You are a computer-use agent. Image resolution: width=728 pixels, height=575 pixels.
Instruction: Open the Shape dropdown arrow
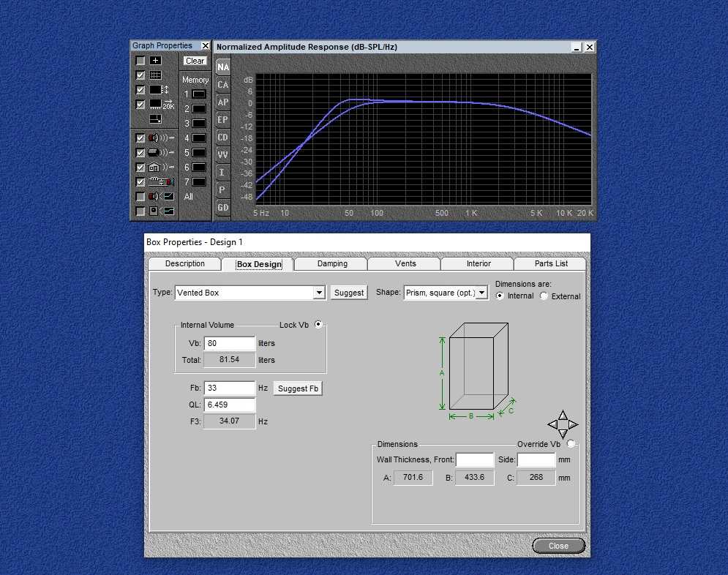tap(482, 293)
